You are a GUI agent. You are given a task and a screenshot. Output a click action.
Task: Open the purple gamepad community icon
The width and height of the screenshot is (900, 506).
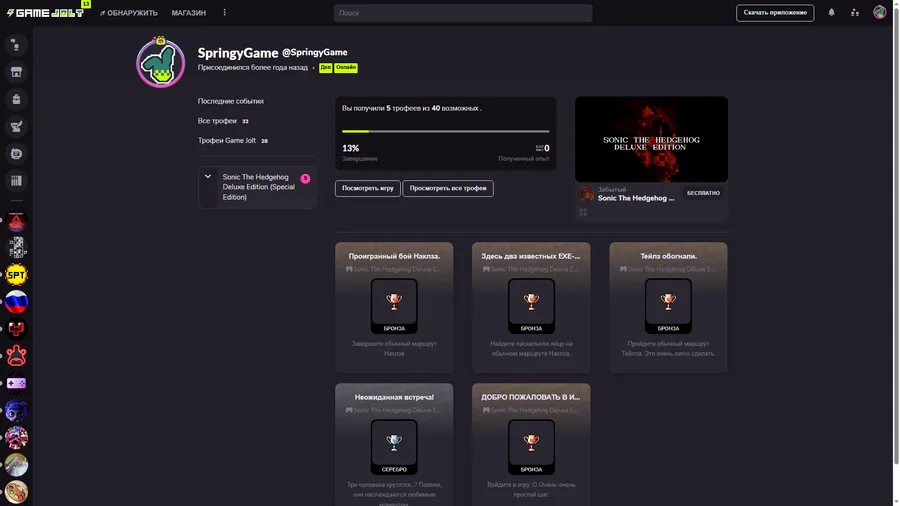pos(16,383)
